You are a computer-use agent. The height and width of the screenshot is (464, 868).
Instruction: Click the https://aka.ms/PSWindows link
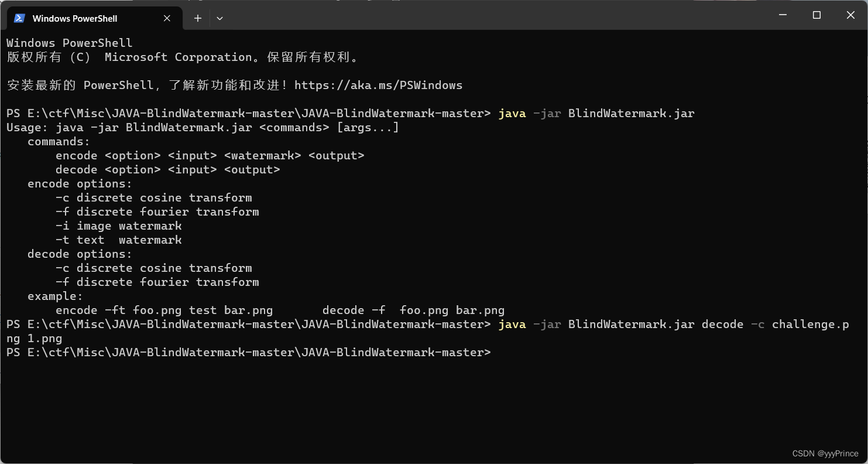379,85
